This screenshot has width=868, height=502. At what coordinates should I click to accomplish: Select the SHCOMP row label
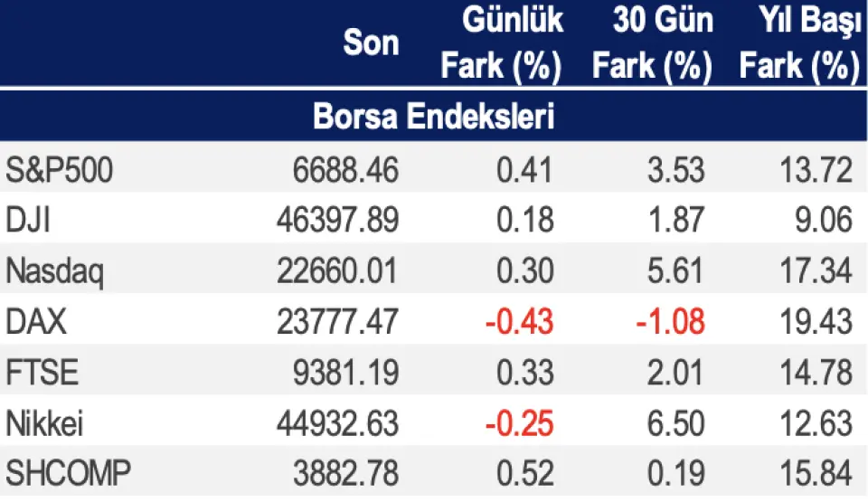point(68,473)
